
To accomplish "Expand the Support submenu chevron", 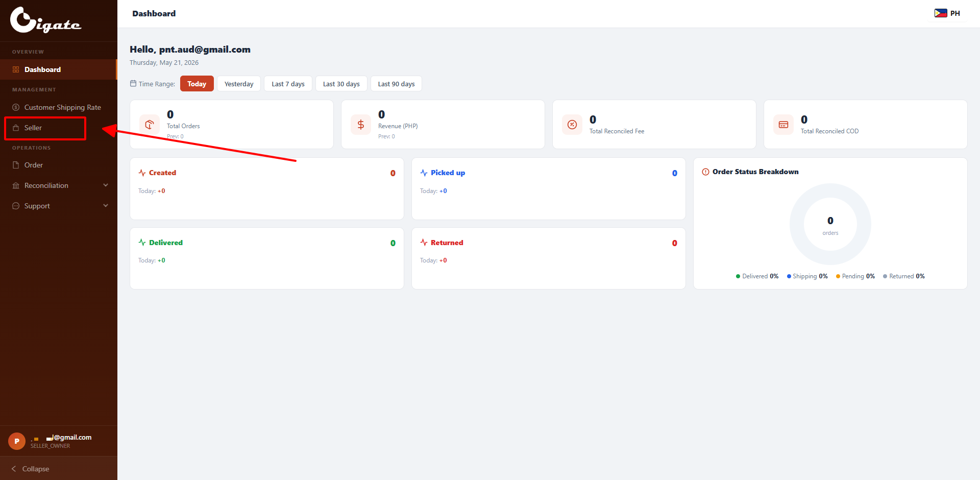I will tap(106, 206).
